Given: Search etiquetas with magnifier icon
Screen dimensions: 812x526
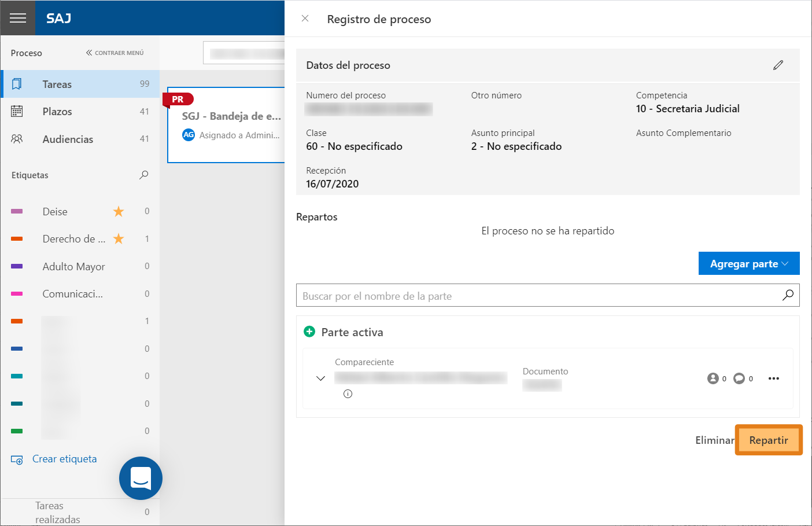Looking at the screenshot, I should (x=144, y=175).
